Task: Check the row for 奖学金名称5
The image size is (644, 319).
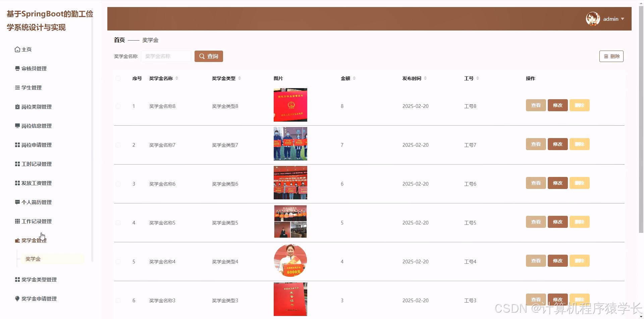Action: [x=118, y=223]
